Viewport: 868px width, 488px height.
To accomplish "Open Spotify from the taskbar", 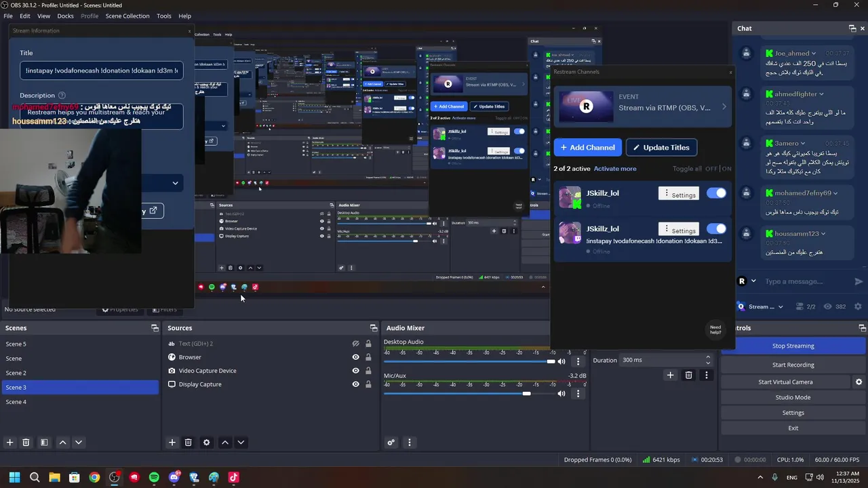I will point(154,477).
